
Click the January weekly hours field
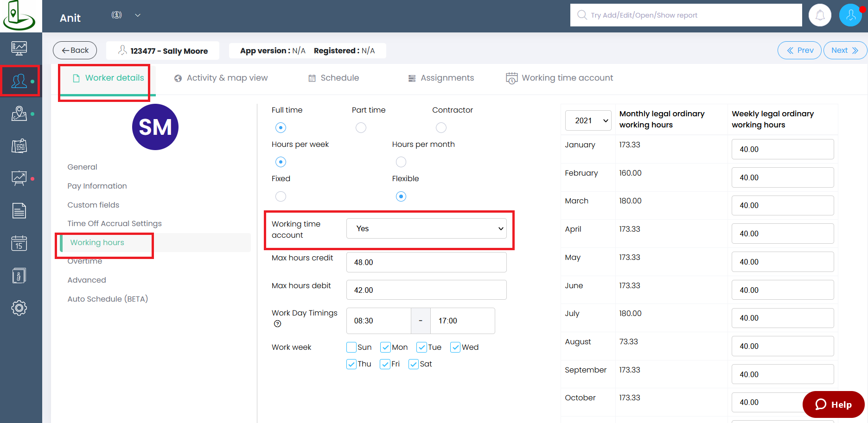(783, 149)
